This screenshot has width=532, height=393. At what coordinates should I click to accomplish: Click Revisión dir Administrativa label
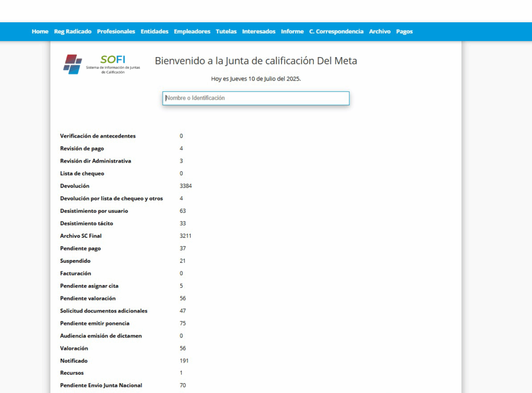tap(96, 161)
